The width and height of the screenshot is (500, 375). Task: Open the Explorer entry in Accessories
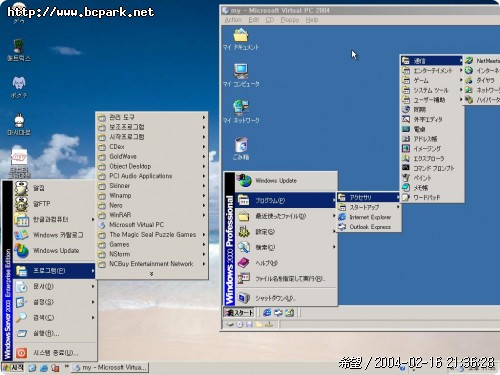point(432,158)
